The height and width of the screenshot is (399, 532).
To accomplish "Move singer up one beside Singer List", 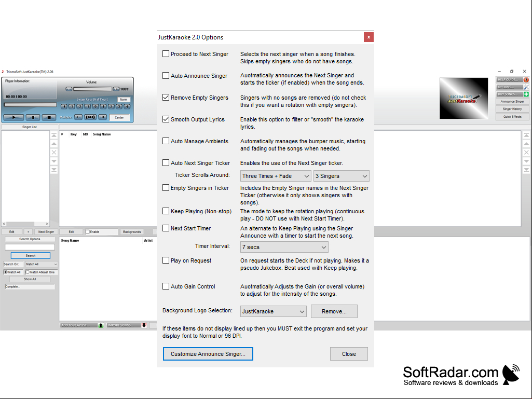I will pos(54,144).
